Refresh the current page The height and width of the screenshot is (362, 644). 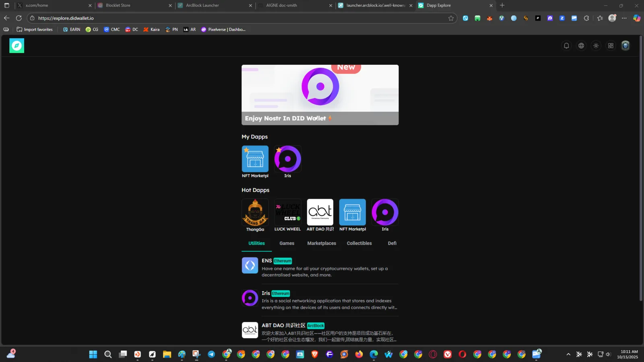(19, 18)
